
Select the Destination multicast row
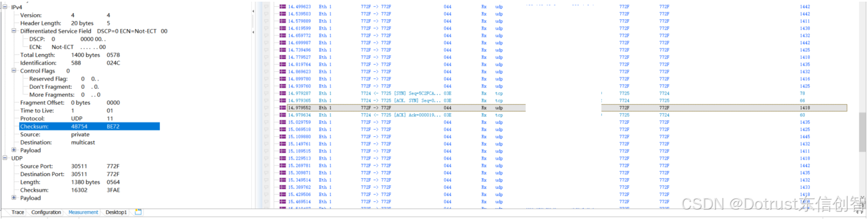pyautogui.click(x=58, y=142)
